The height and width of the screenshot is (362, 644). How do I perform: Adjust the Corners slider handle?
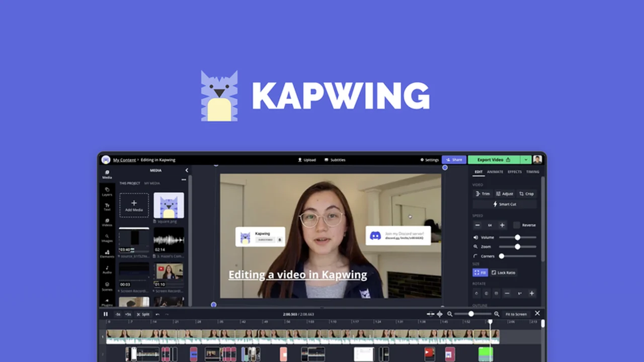[502, 256]
